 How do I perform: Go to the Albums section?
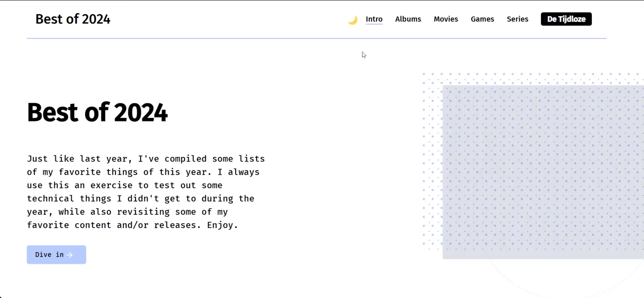pos(408,19)
